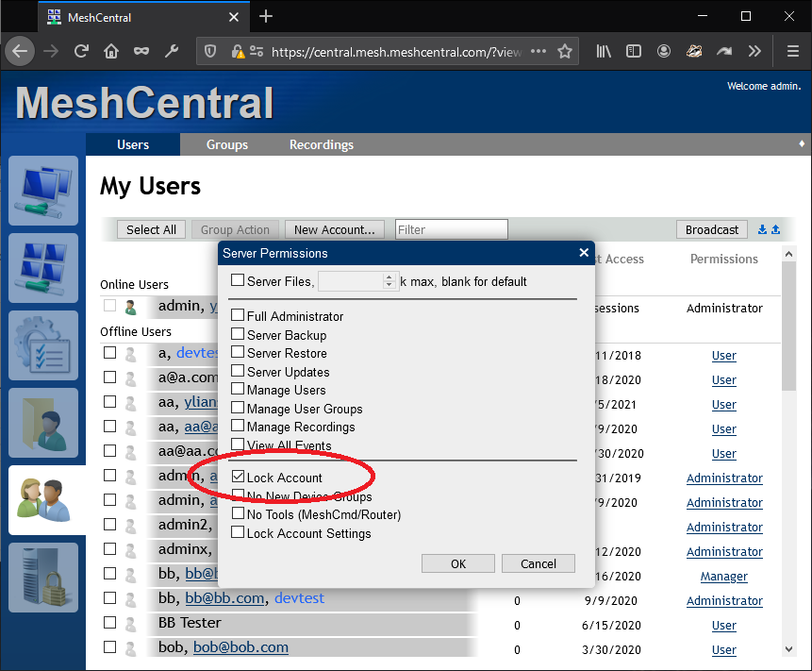Switch to the Groups tab
This screenshot has height=671, width=812.
226,144
